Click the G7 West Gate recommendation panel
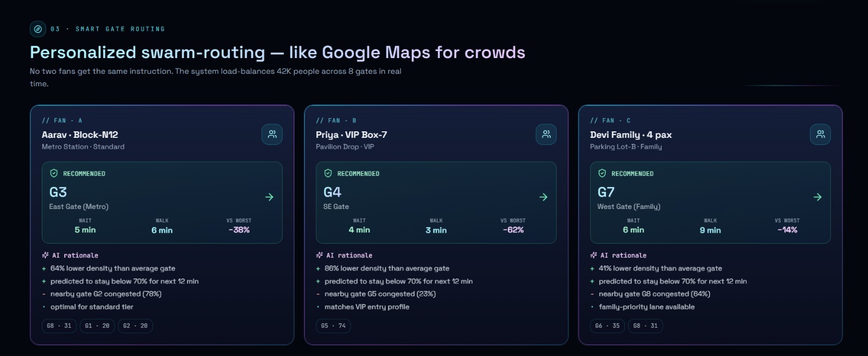Image resolution: width=868 pixels, height=356 pixels. pyautogui.click(x=710, y=202)
